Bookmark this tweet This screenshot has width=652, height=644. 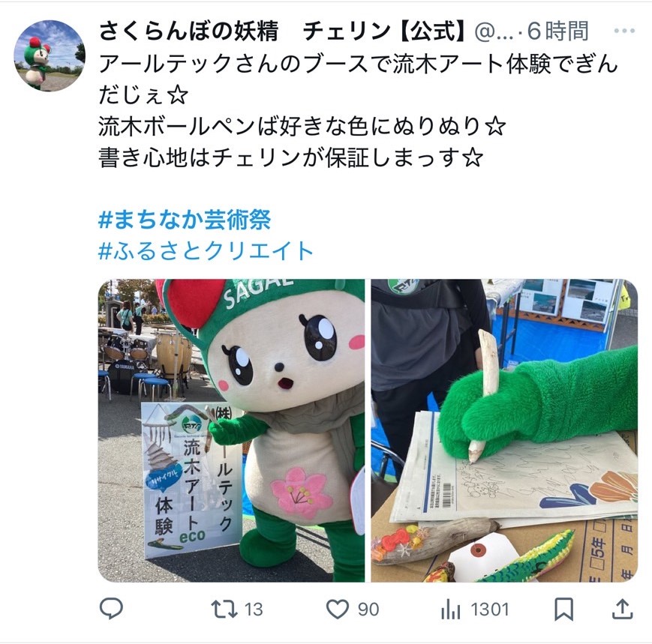coord(564,609)
